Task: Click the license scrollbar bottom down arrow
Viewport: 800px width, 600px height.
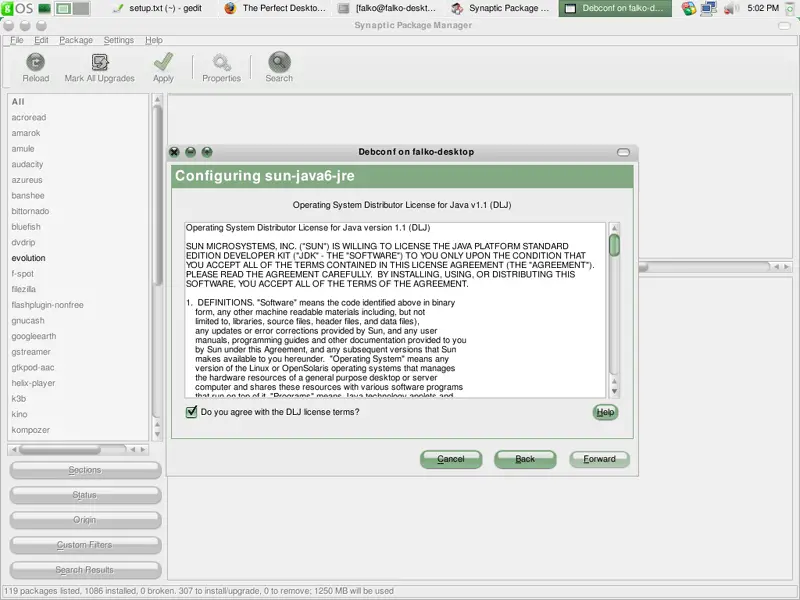Action: pos(614,392)
